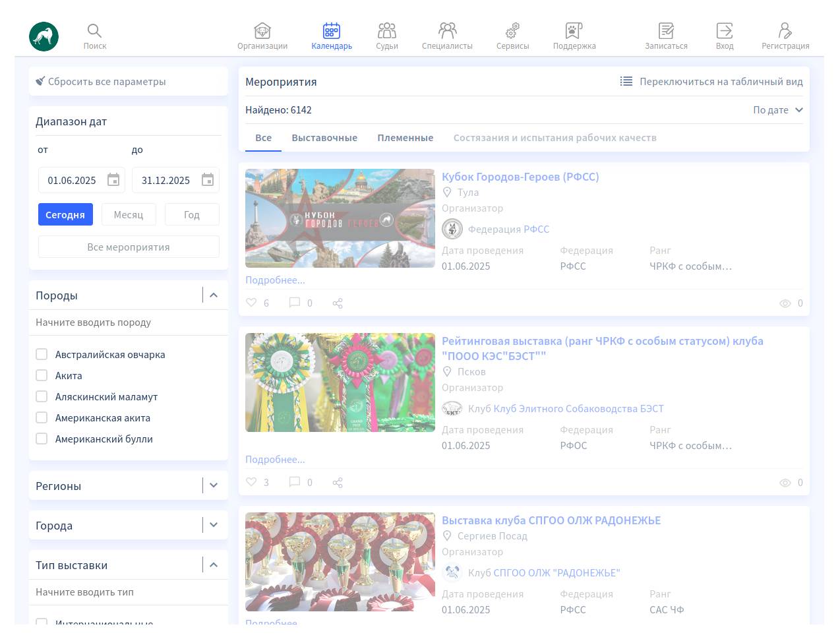Collapse the Тип выставки filter panel
This screenshot has width=840, height=641.
pos(214,565)
